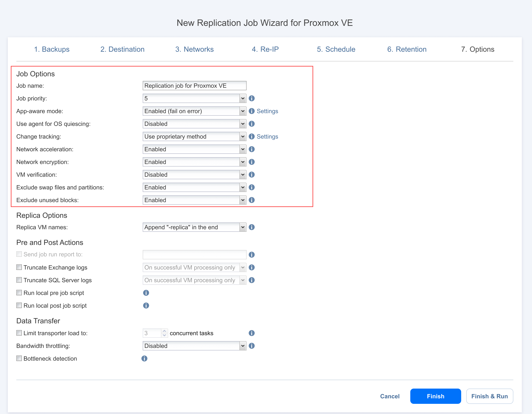The width and height of the screenshot is (532, 414).
Task: Click info icon next to Job priority
Action: point(252,98)
